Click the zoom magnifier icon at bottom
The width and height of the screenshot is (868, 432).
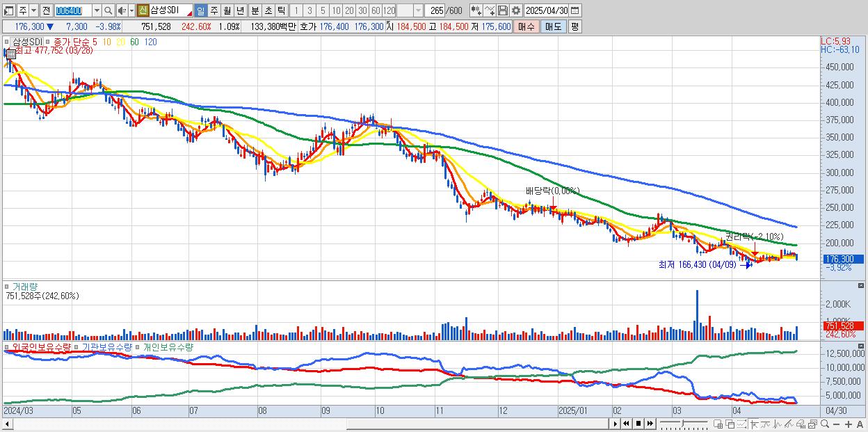[x=825, y=424]
